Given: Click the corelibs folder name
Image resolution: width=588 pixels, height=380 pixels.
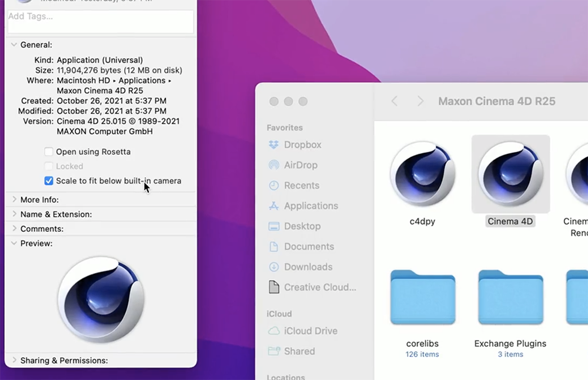Looking at the screenshot, I should [423, 344].
